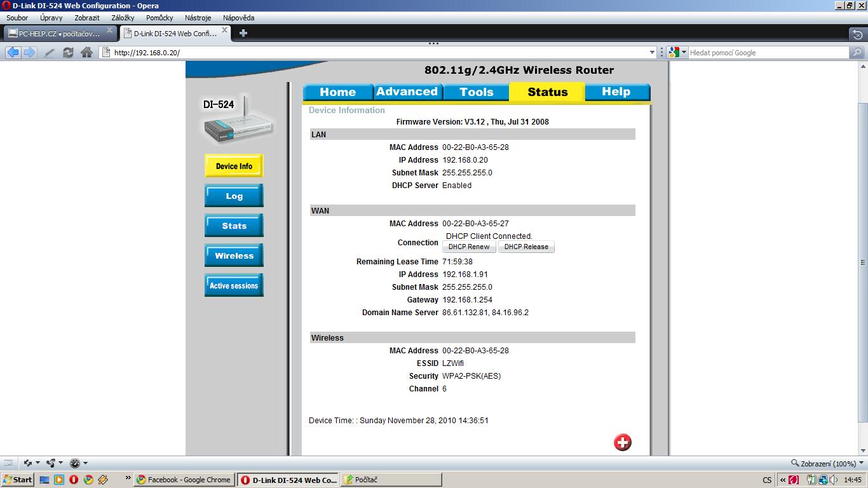Click the red plus help icon

[622, 442]
